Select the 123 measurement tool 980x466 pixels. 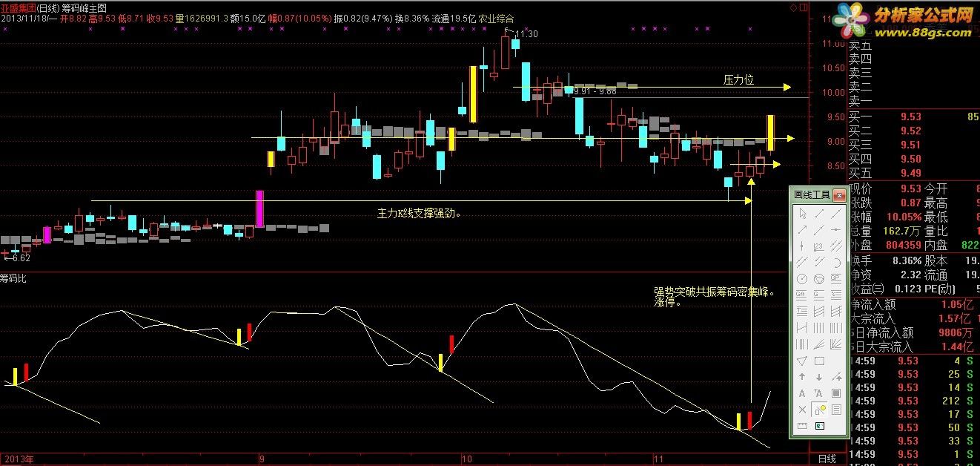(x=819, y=246)
